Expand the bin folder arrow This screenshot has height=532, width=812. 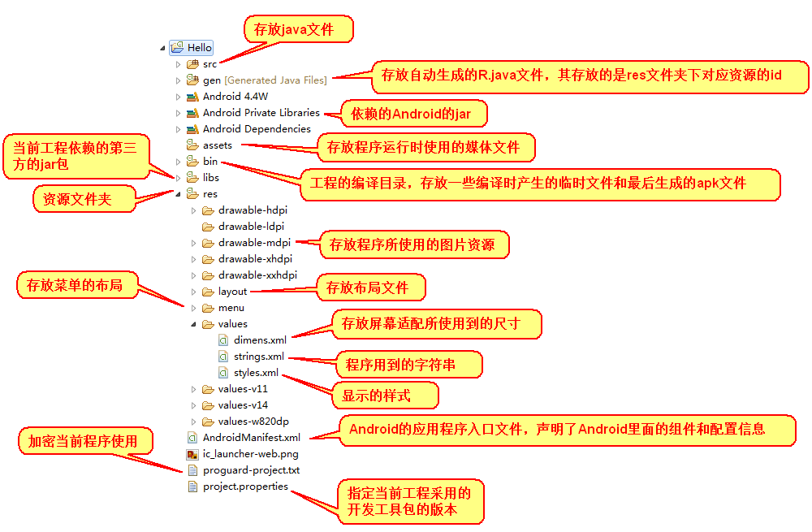tap(178, 162)
